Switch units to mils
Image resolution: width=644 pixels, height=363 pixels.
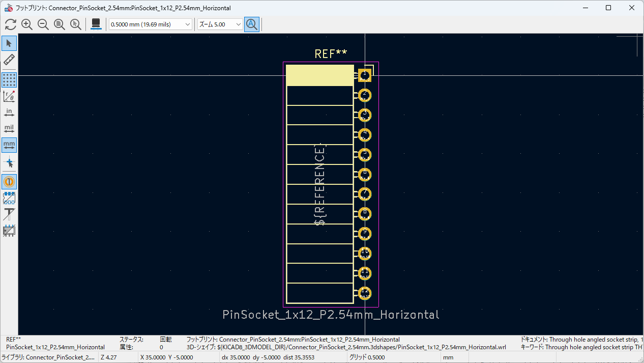(9, 129)
